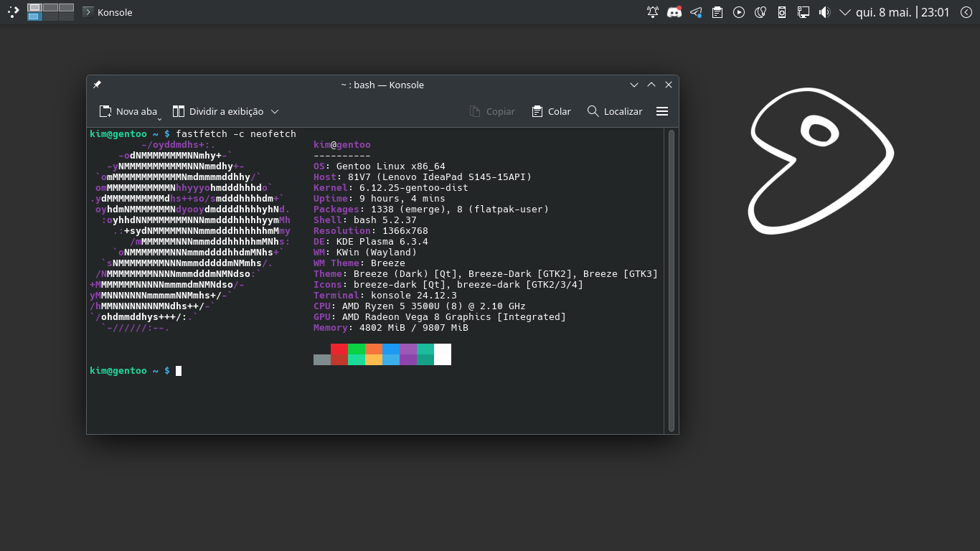Screen dimensions: 980x551
Task: Click the 'Shell: bash 5.2.37' line
Action: point(365,220)
